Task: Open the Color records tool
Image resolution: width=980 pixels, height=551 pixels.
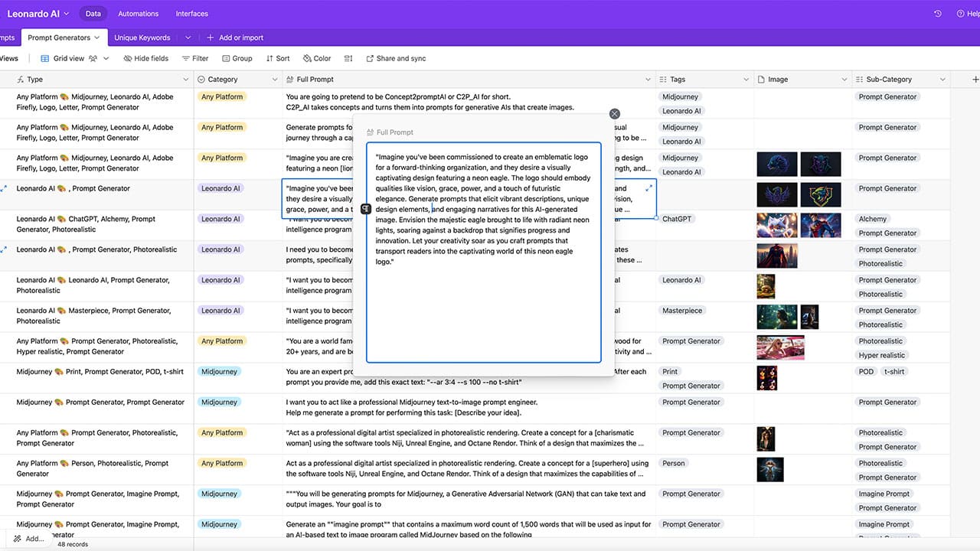Action: coord(317,58)
